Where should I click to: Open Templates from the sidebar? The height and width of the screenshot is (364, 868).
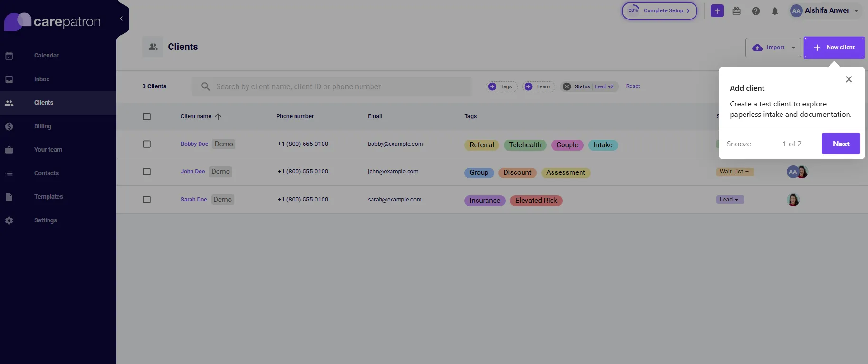coord(48,197)
